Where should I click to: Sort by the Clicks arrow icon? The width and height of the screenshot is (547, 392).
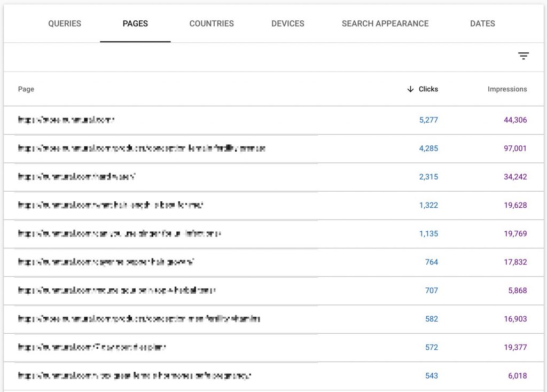(410, 89)
